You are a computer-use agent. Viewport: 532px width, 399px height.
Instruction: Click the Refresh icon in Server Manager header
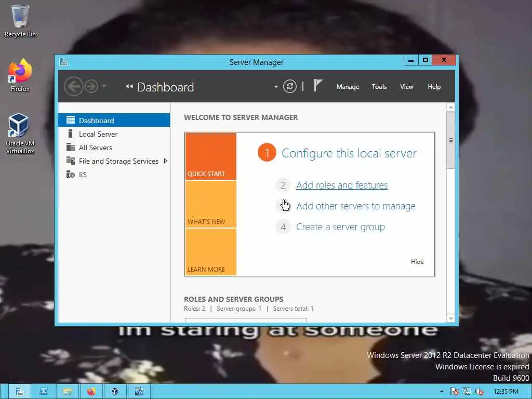(x=290, y=87)
